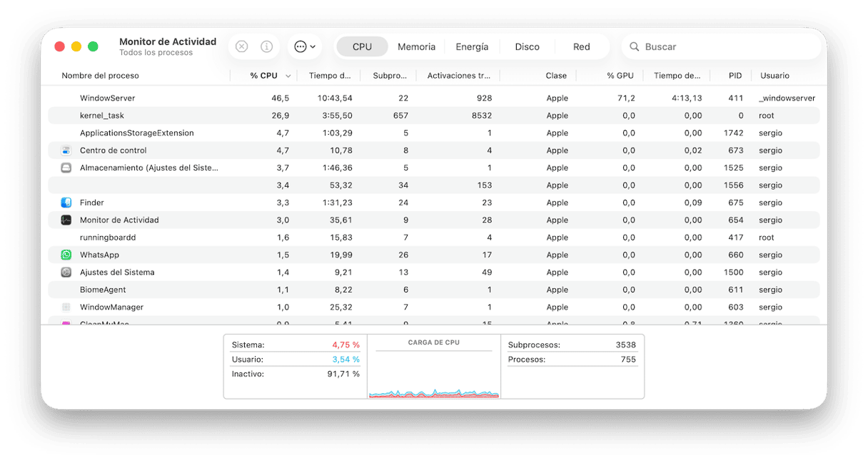Viewport: 868px width, 463px height.
Task: Click the Inactivo 91,71 % value
Action: [x=343, y=374]
